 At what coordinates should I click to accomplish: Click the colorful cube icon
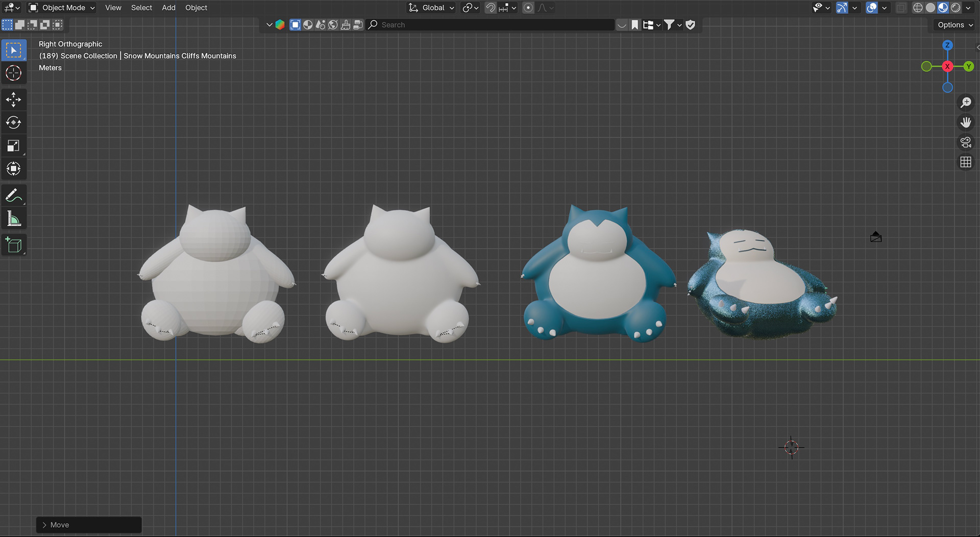click(280, 25)
